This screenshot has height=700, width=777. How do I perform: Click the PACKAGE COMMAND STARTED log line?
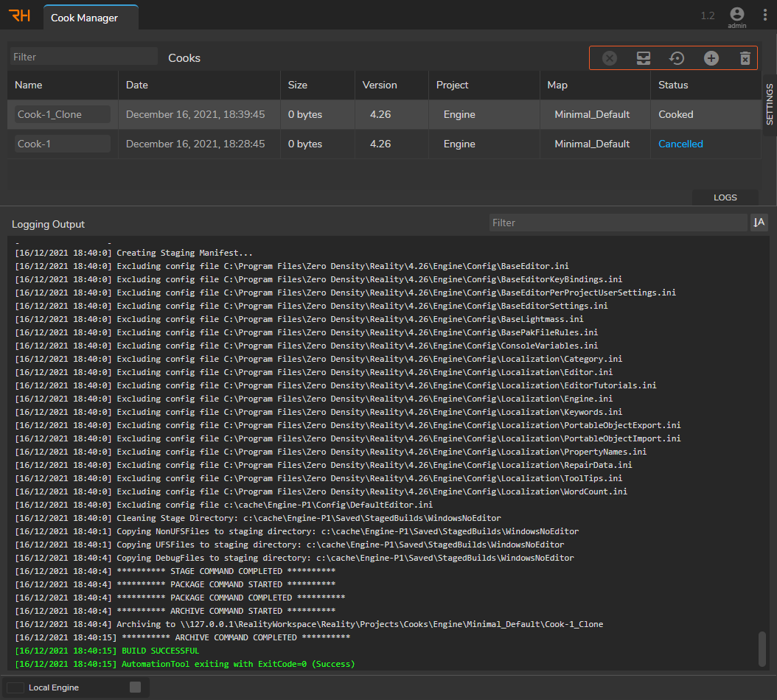175,584
